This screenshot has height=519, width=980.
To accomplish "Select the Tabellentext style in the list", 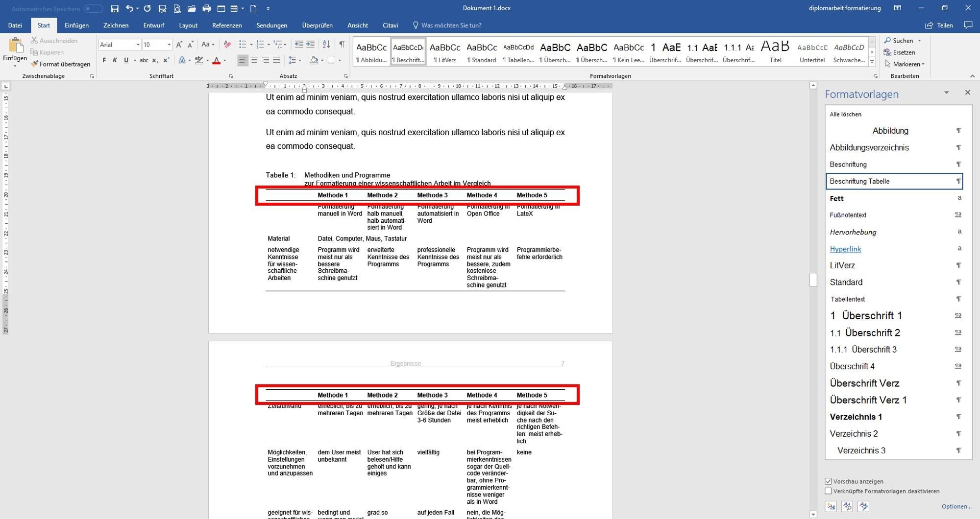I will [848, 299].
